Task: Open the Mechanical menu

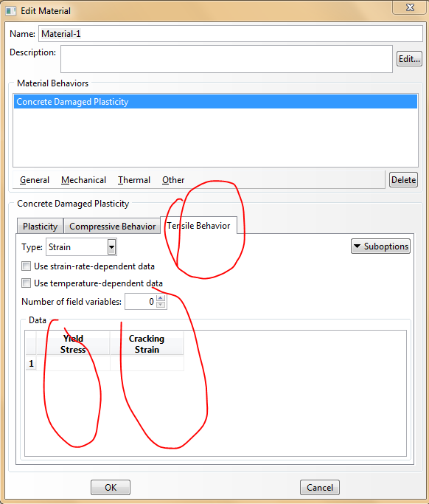Action: (x=83, y=180)
